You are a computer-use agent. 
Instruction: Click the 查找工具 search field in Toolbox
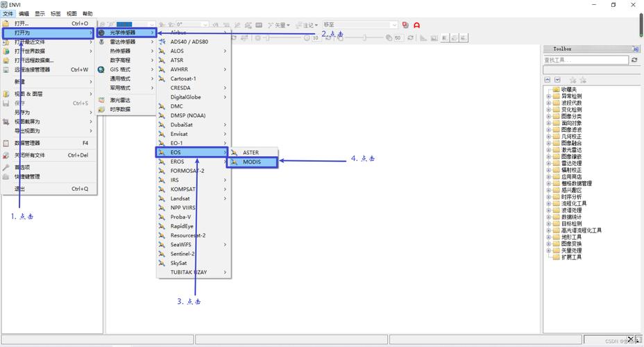pos(586,60)
